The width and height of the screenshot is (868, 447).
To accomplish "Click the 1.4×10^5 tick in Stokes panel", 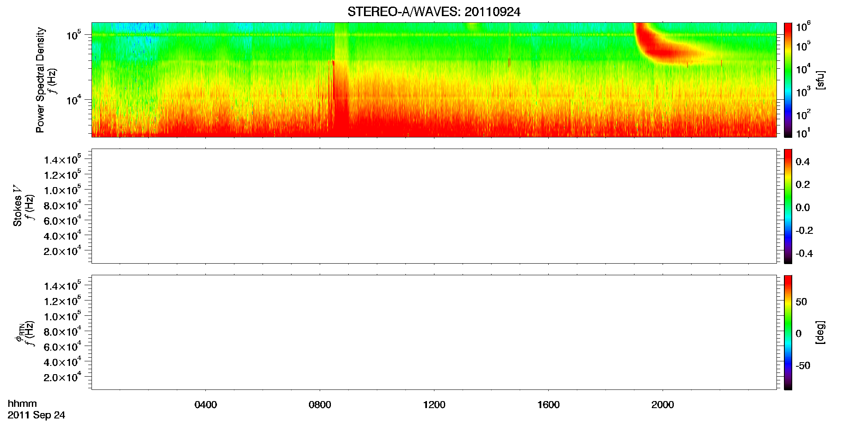I will 62,159.
